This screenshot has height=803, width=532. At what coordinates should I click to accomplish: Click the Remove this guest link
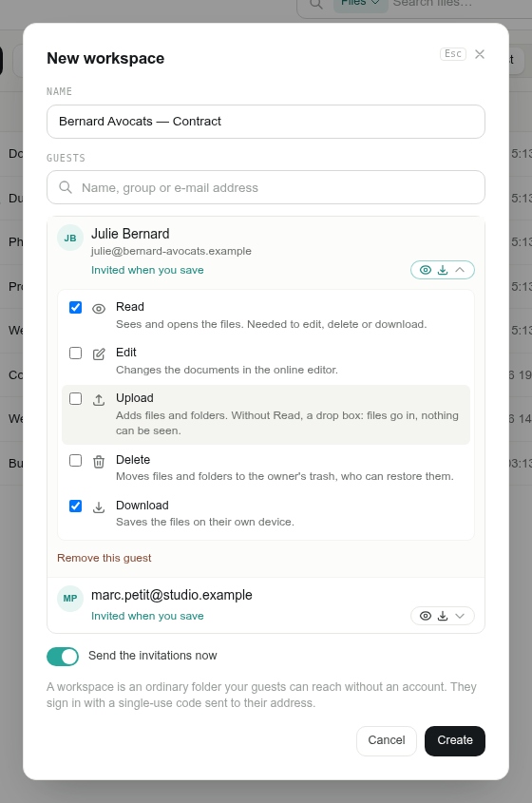pyautogui.click(x=104, y=558)
